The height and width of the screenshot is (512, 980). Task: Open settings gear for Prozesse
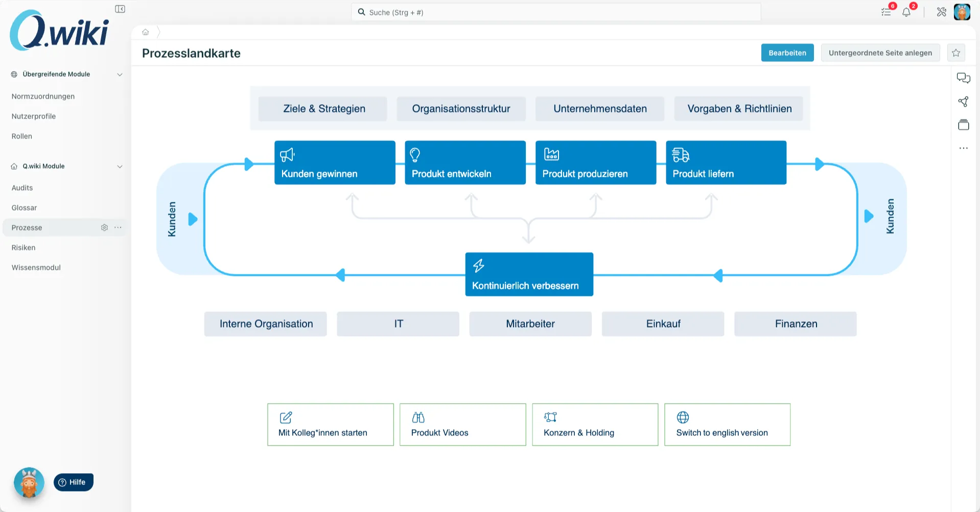coord(104,227)
